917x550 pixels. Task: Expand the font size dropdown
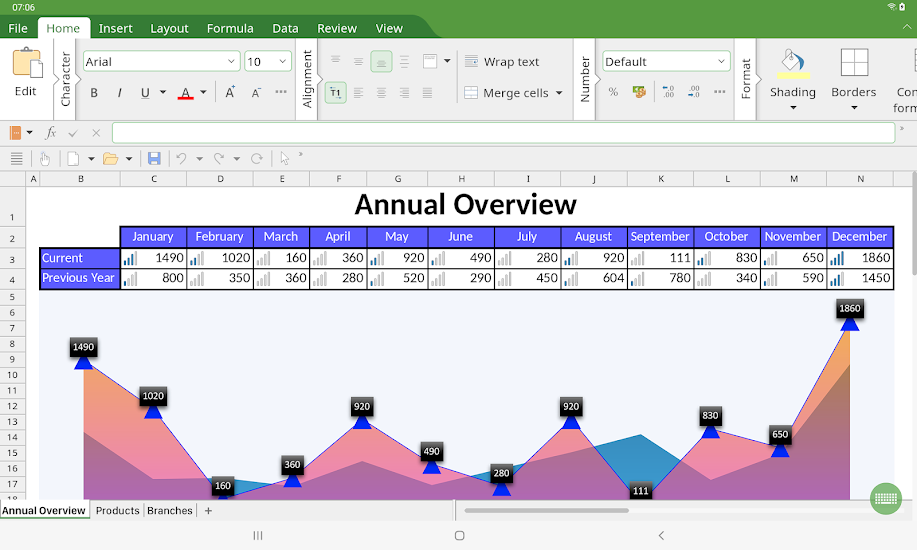(282, 62)
